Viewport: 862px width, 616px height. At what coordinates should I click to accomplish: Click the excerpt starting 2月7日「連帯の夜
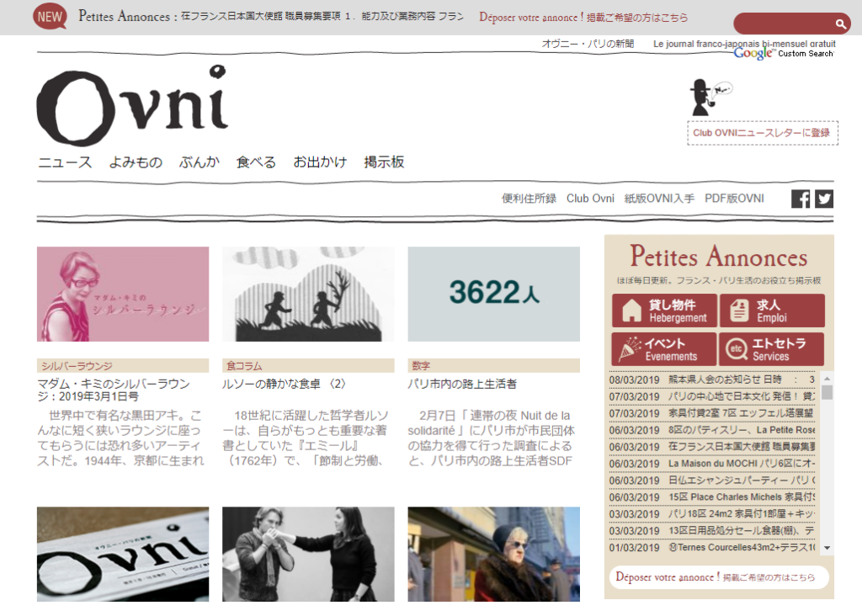(492, 438)
